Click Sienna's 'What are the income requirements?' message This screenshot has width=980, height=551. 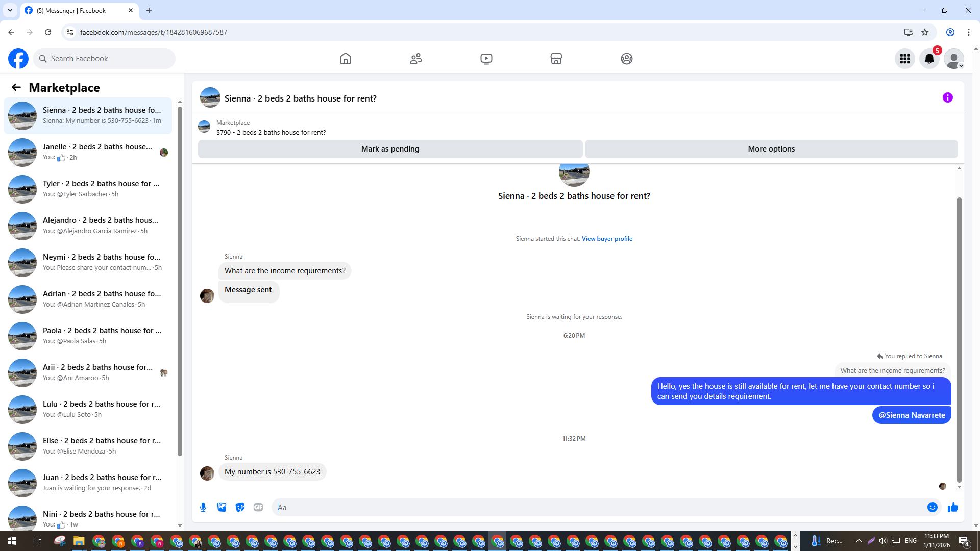(285, 271)
